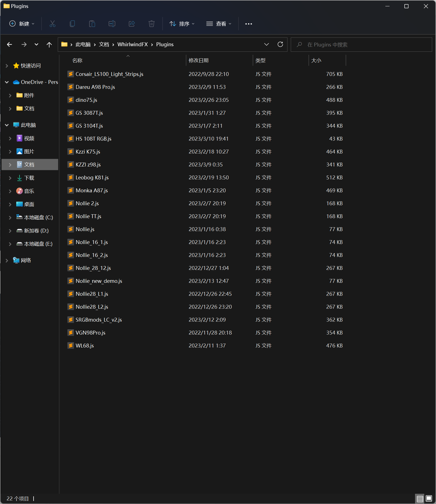Select the file Nollie TT.js
Screen dimensions: 436x504
click(x=88, y=216)
